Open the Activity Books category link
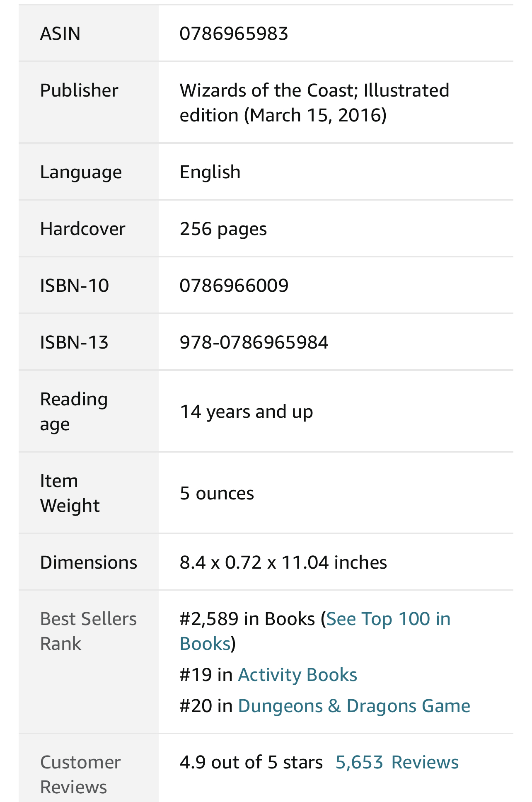 pyautogui.click(x=297, y=675)
